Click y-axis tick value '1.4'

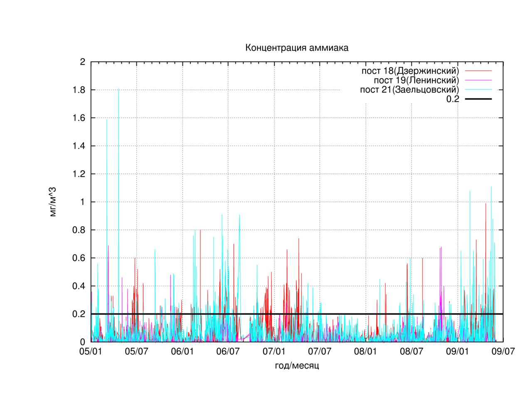click(79, 146)
